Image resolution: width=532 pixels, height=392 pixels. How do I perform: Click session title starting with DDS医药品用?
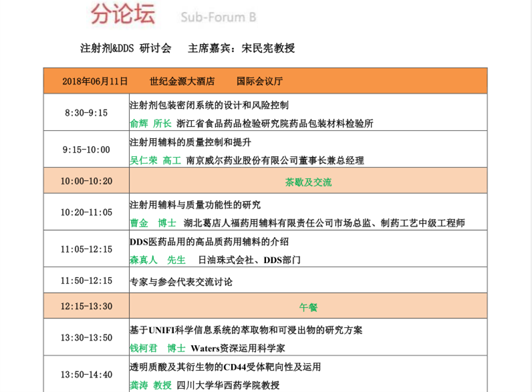209,242
